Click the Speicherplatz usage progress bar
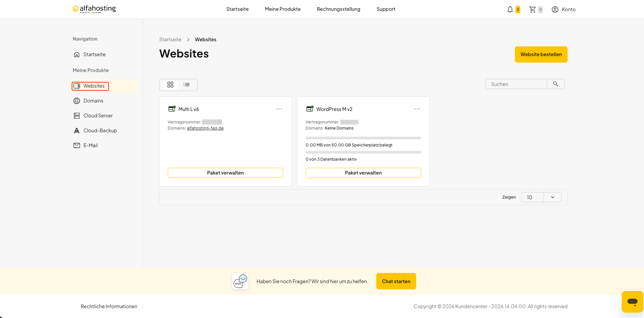The width and height of the screenshot is (644, 318). click(x=363, y=138)
